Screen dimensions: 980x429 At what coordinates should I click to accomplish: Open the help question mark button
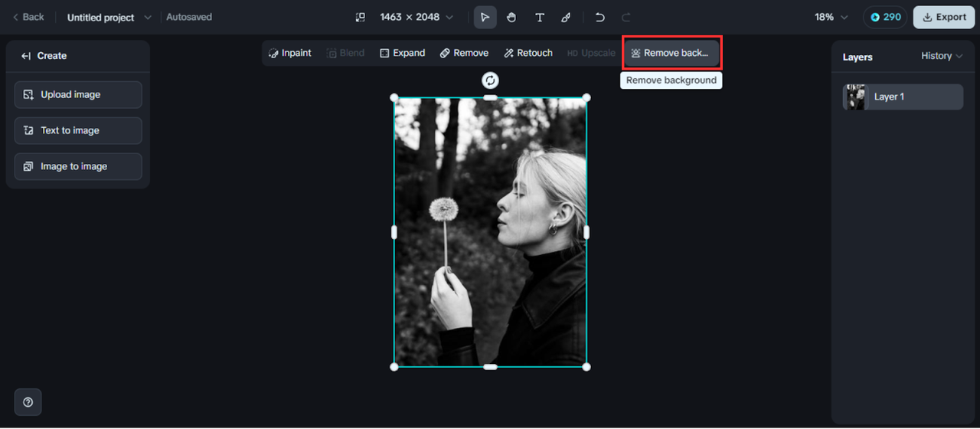point(28,402)
